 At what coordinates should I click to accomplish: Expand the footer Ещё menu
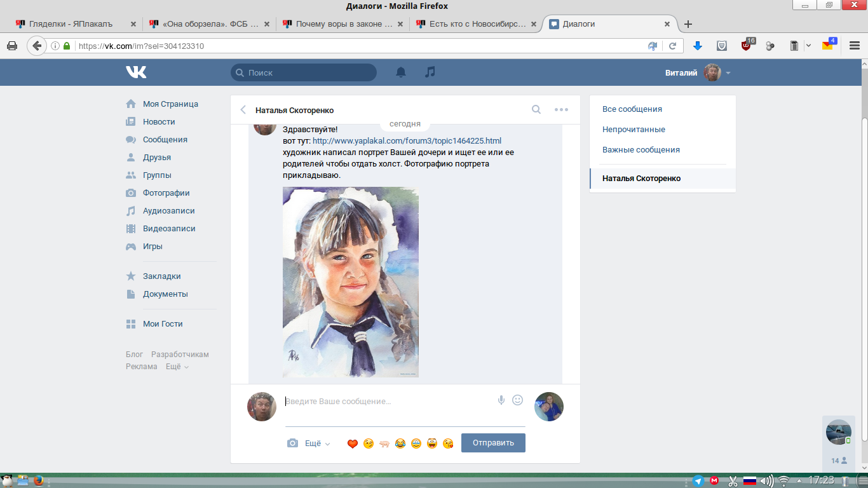click(177, 367)
